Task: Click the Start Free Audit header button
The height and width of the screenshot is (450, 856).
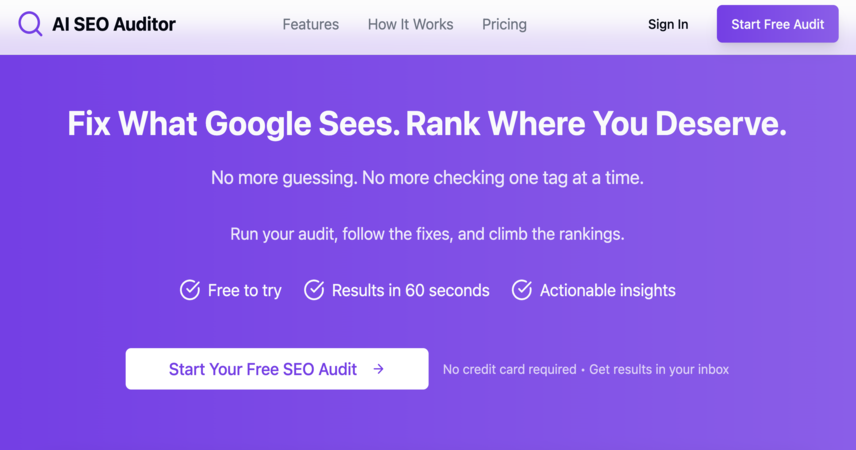Action: (777, 24)
